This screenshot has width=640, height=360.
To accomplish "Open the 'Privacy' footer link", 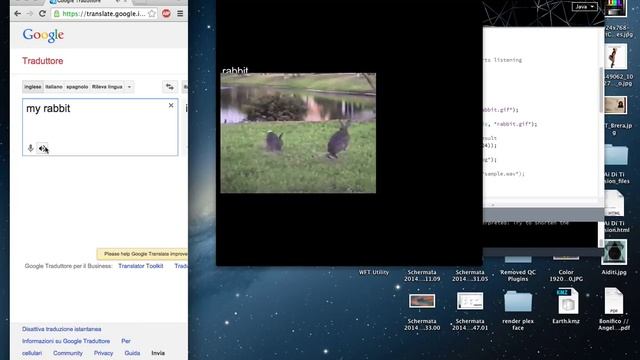I will pyautogui.click(x=103, y=353).
